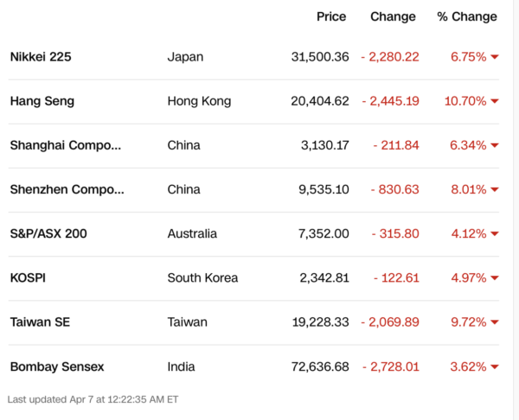Open the Bombay Sensex index link
The image size is (519, 420).
(x=57, y=366)
